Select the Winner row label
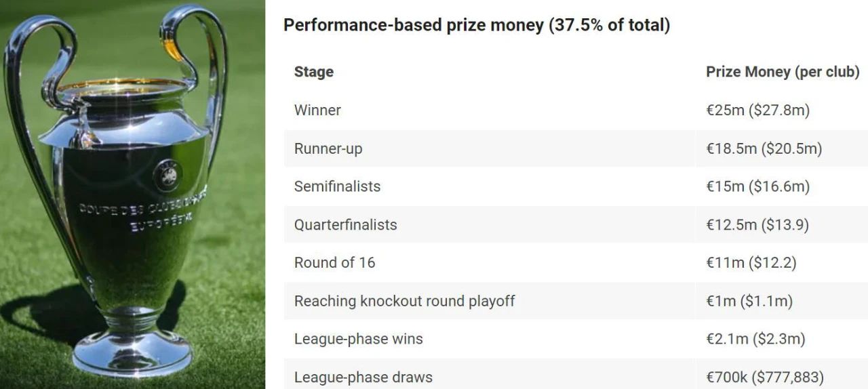The width and height of the screenshot is (868, 389). pyautogui.click(x=317, y=110)
